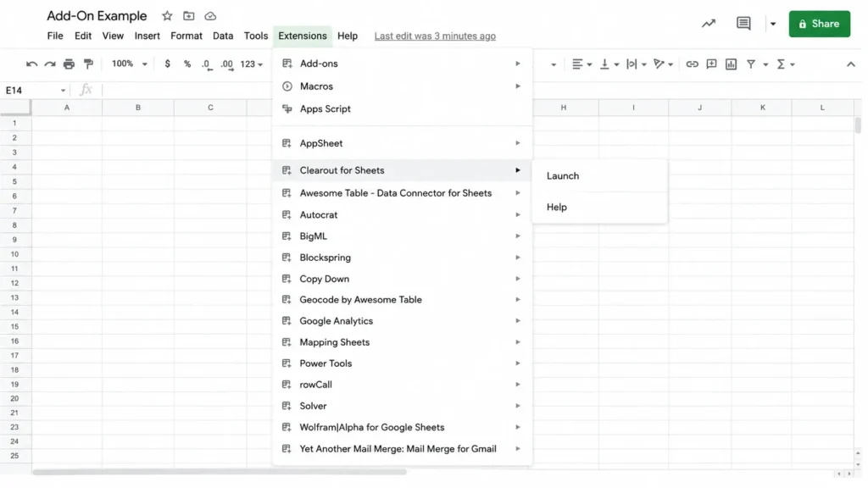Screen dimensions: 868x488
Task: Format as percent icon
Action: [187, 64]
